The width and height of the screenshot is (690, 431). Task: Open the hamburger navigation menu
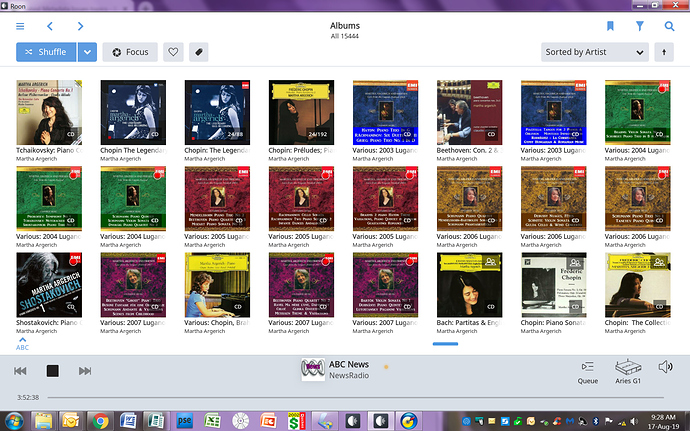tap(20, 26)
